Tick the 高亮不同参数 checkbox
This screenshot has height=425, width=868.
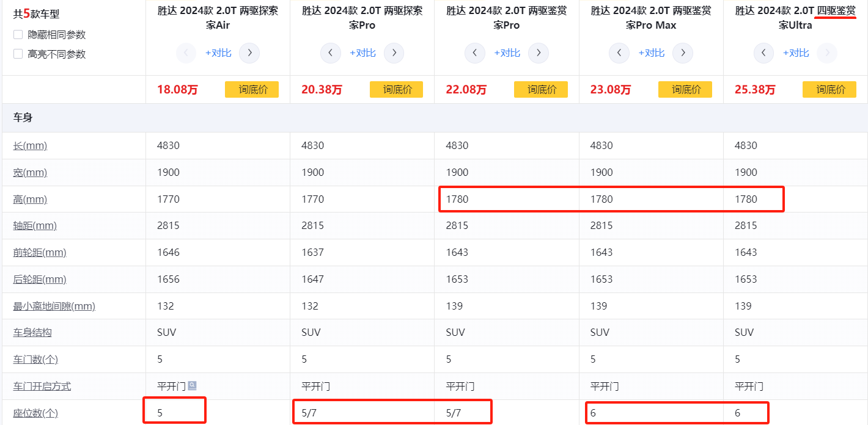18,54
